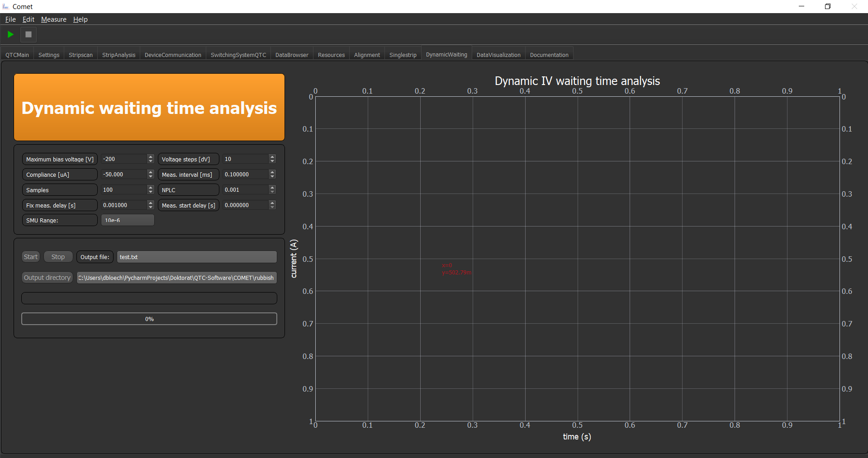The image size is (868, 458).
Task: Decrease Meas. start delay with down arrow
Action: pos(272,208)
